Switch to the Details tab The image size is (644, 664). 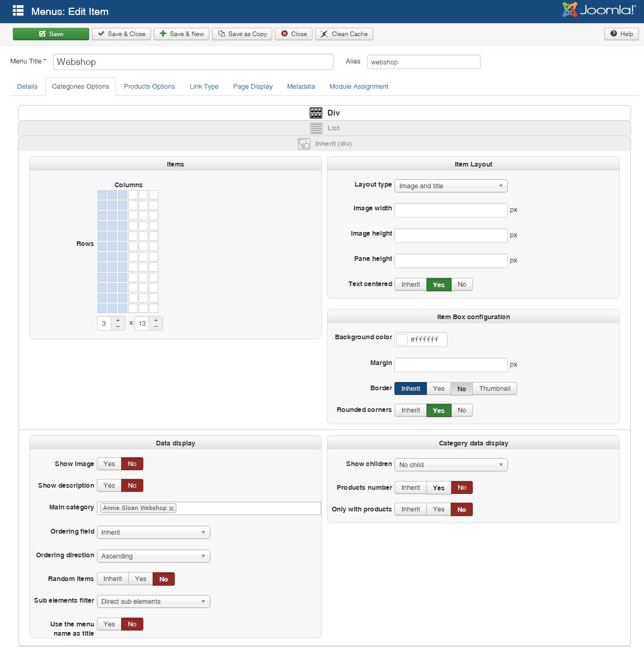pos(27,87)
